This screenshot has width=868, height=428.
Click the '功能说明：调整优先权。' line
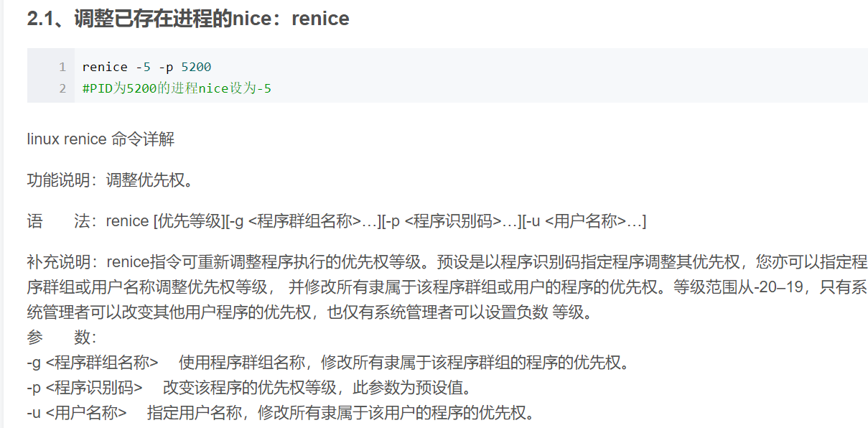(x=111, y=180)
